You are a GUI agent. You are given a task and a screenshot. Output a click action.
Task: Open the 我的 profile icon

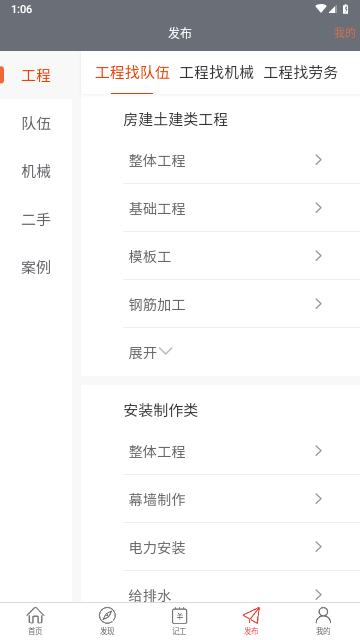pos(323,615)
